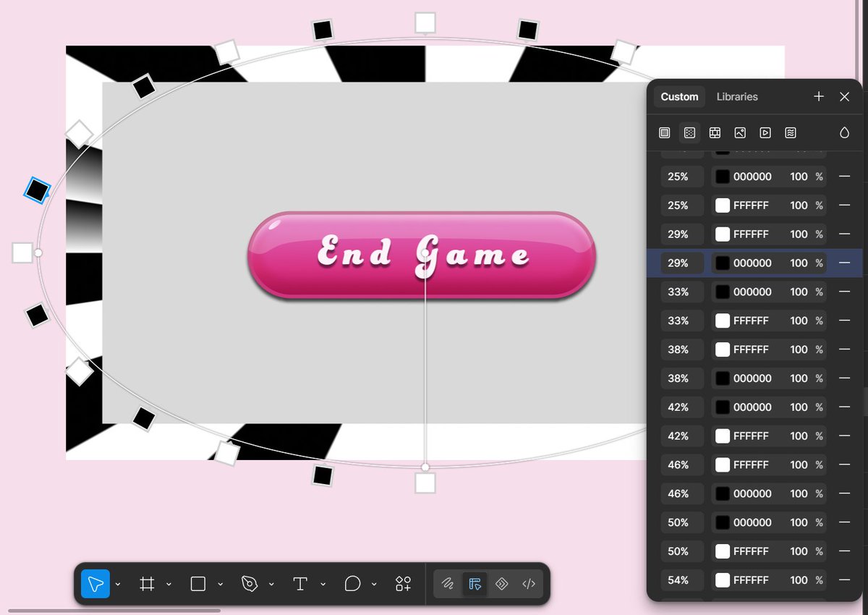Select the Rectangle shape tool

[198, 584]
